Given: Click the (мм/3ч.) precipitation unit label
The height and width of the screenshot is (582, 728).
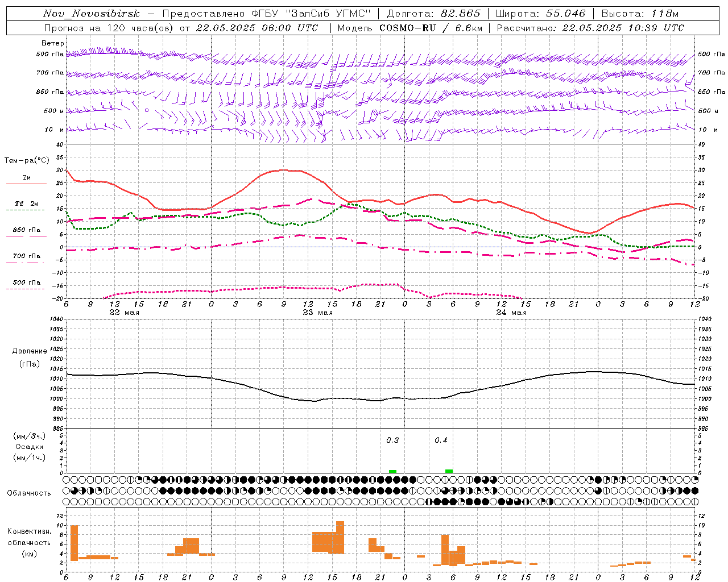Looking at the screenshot, I should click(29, 436).
